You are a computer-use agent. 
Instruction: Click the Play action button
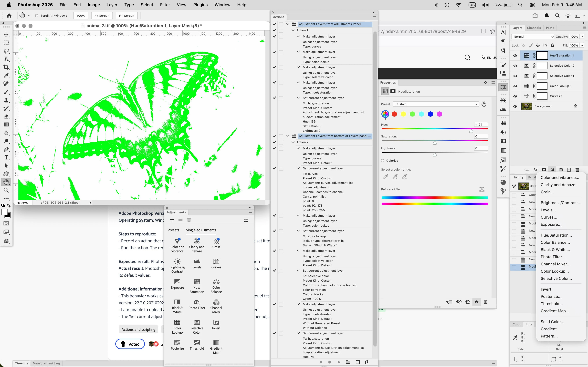pos(339,362)
